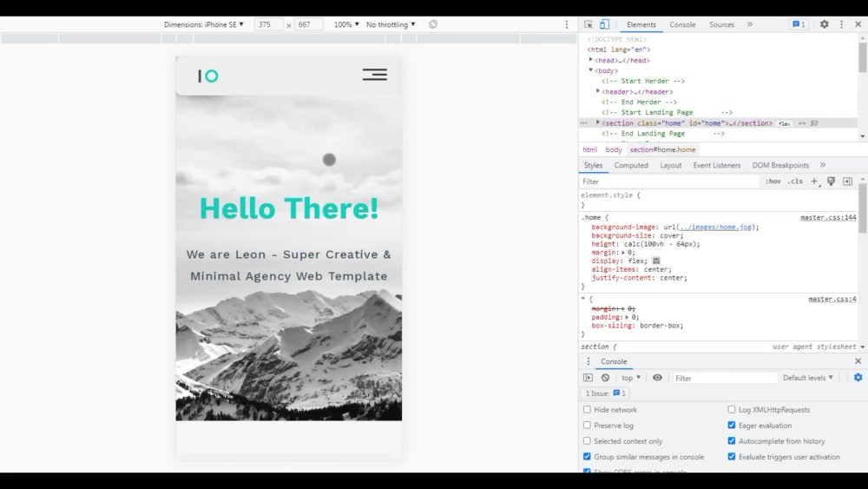The width and height of the screenshot is (868, 489).
Task: Click the Elements panel vertical scrollbar
Action: pyautogui.click(x=863, y=57)
